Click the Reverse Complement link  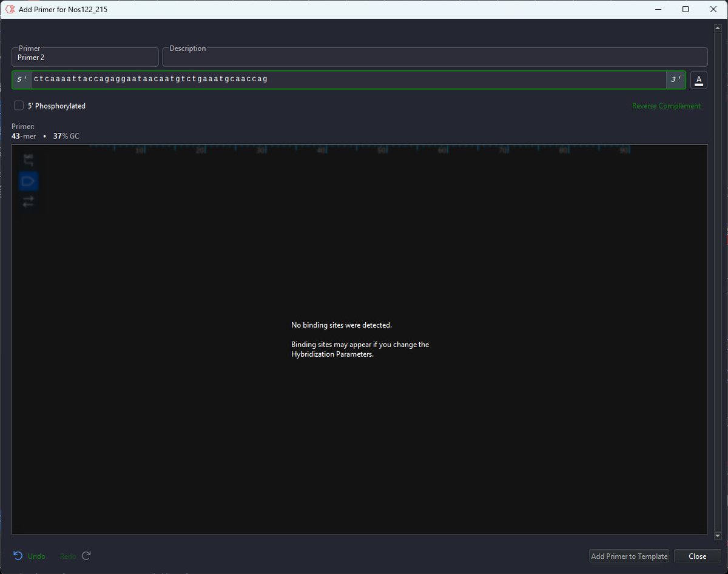(x=666, y=106)
